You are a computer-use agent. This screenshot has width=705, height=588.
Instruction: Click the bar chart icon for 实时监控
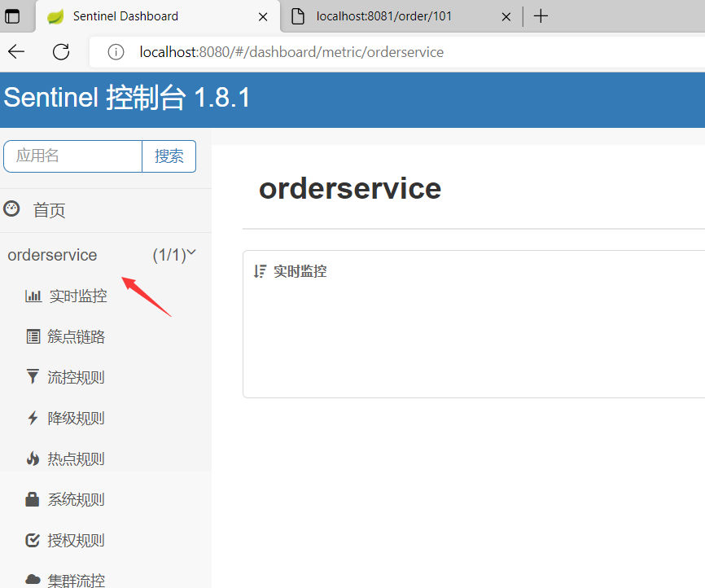33,296
